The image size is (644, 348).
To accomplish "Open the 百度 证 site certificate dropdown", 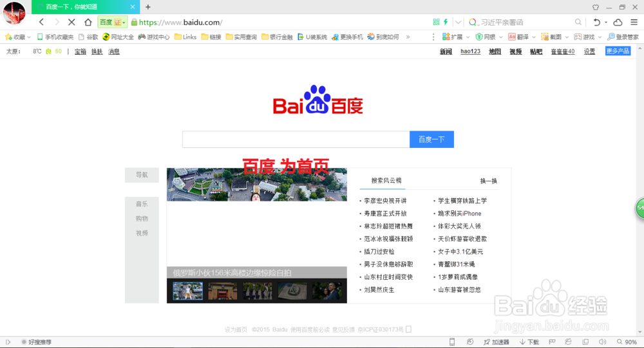I will [112, 22].
